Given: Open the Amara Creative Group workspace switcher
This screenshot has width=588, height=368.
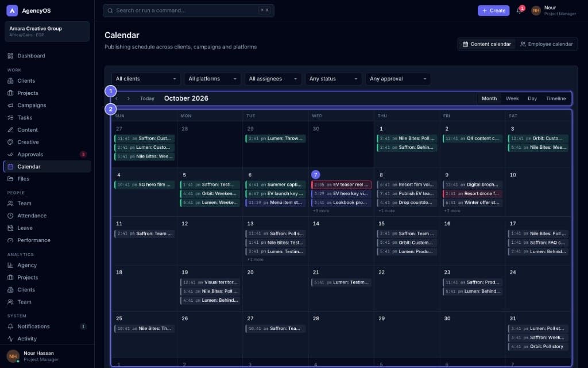Looking at the screenshot, I should [47, 31].
